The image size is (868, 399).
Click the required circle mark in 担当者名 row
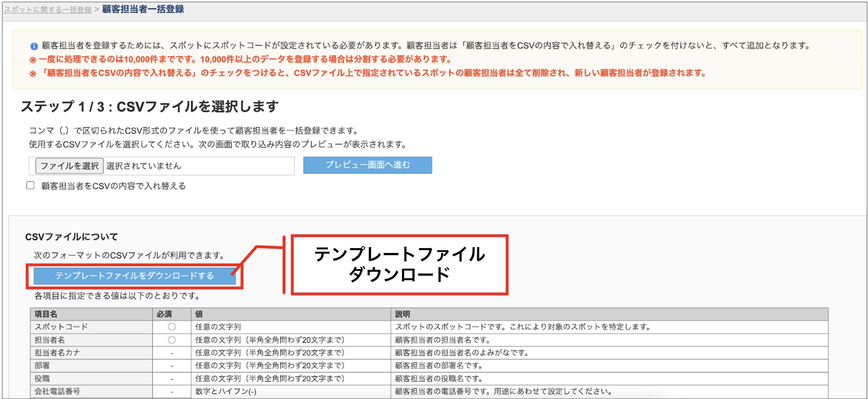(172, 340)
